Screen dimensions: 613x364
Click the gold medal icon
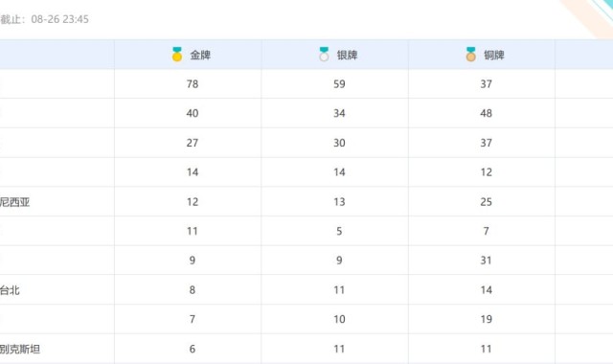[177, 55]
